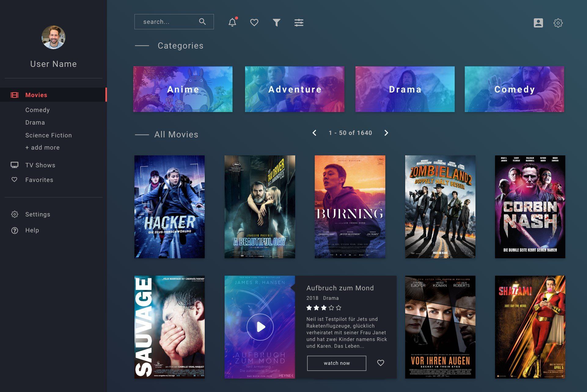Set rating to fourth star
The image size is (587, 392).
(331, 308)
